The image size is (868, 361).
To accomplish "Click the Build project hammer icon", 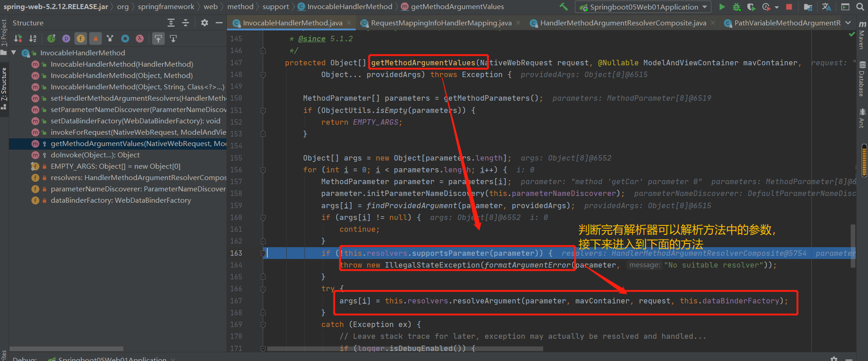I will coord(564,7).
